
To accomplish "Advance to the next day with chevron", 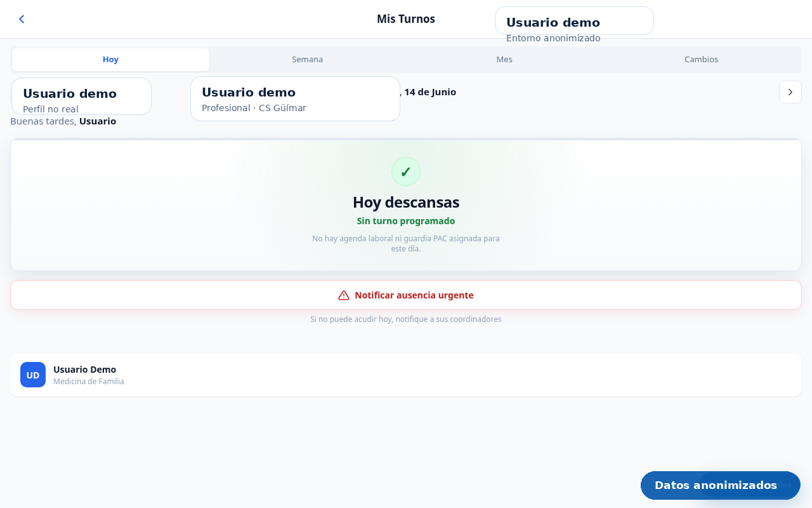I will (x=790, y=92).
